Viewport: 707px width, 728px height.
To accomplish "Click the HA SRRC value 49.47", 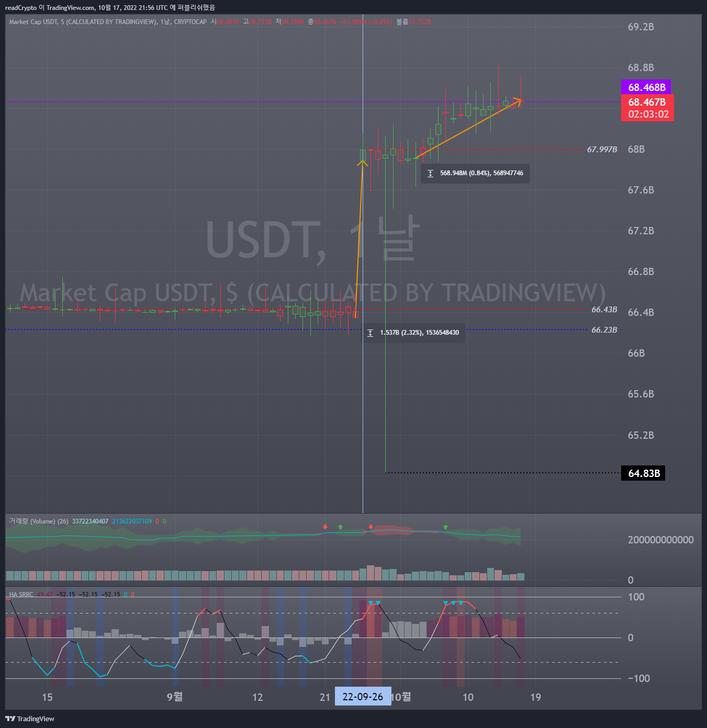I will click(x=44, y=595).
